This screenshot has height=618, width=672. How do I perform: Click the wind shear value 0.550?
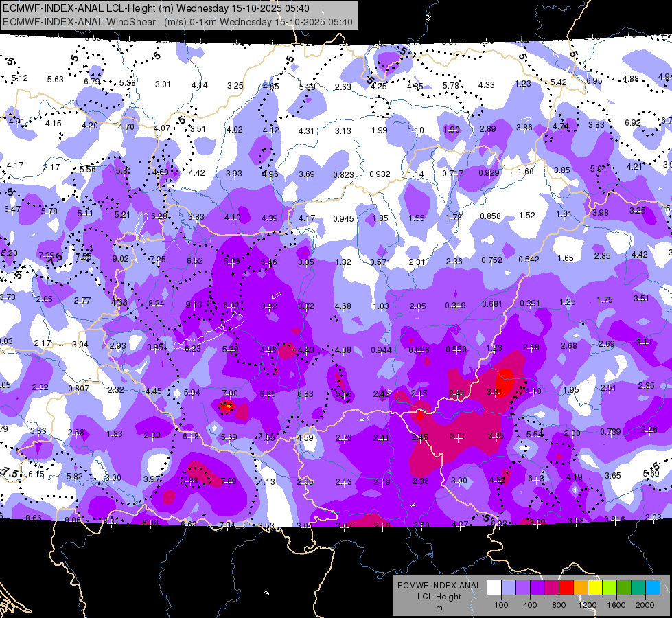coord(456,349)
